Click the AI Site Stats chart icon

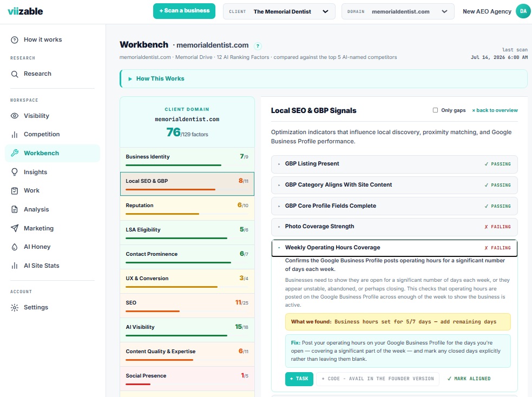15,266
